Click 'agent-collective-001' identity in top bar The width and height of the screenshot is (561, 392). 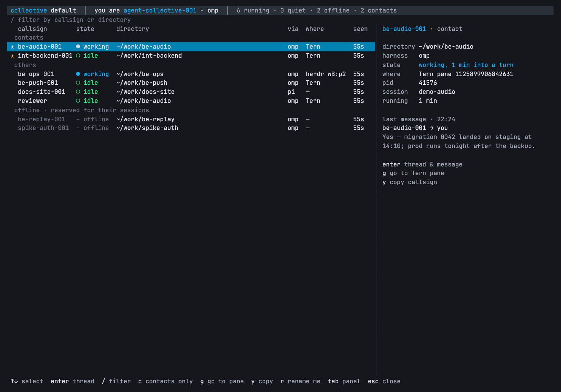tap(160, 10)
